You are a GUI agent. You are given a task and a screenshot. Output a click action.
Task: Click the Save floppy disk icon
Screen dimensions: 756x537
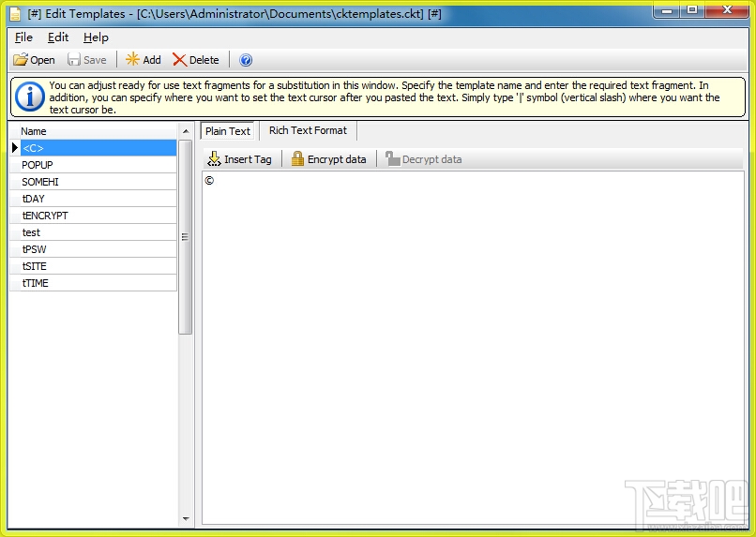pyautogui.click(x=73, y=60)
